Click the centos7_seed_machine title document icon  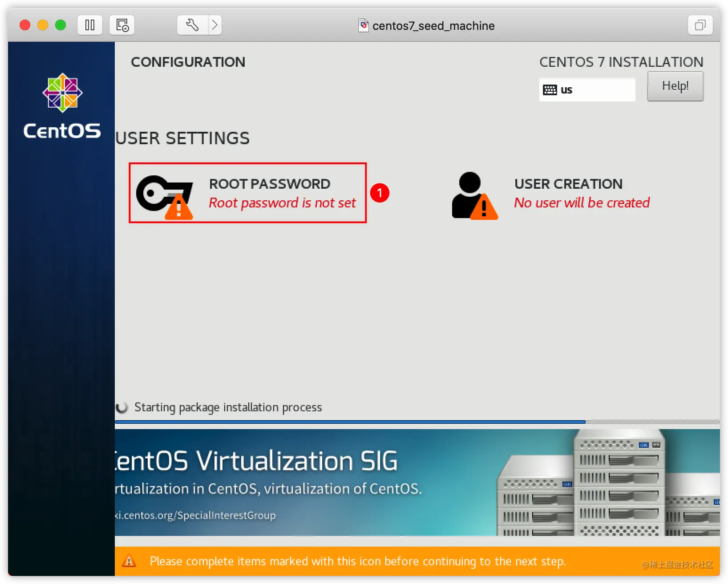coord(364,25)
